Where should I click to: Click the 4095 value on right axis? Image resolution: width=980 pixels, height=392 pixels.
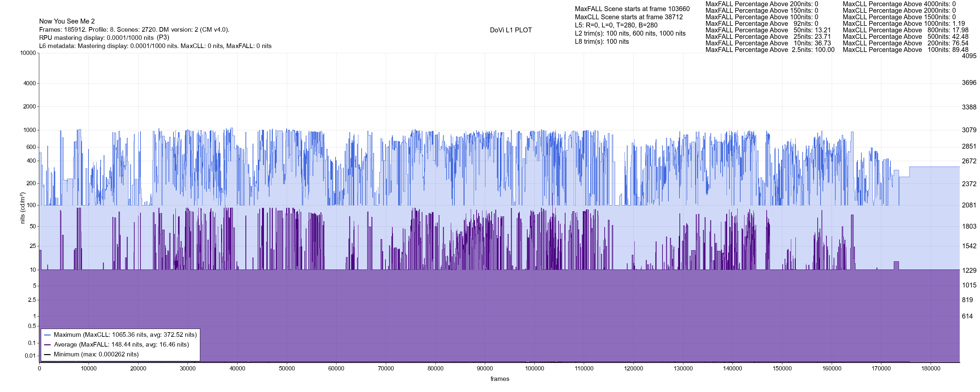pos(969,56)
